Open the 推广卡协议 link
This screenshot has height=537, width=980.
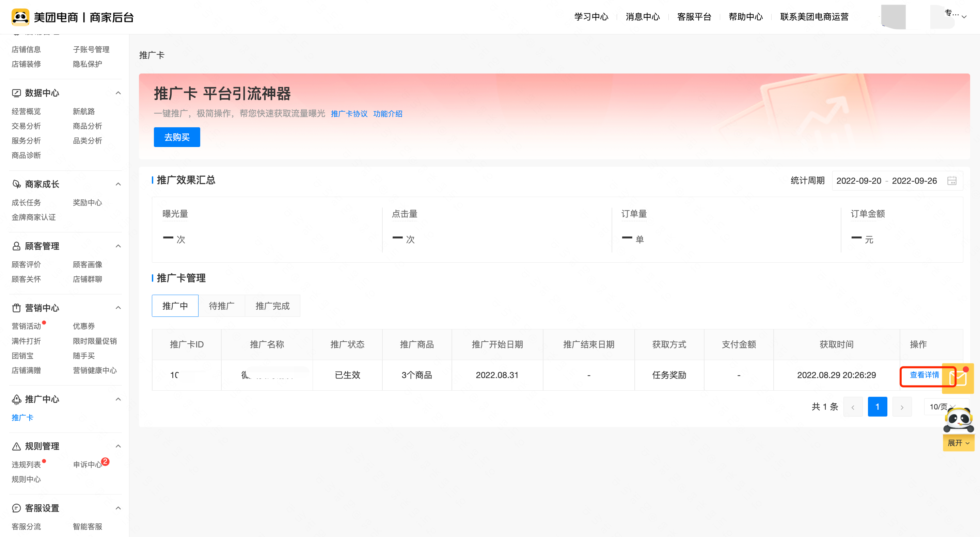(x=349, y=114)
